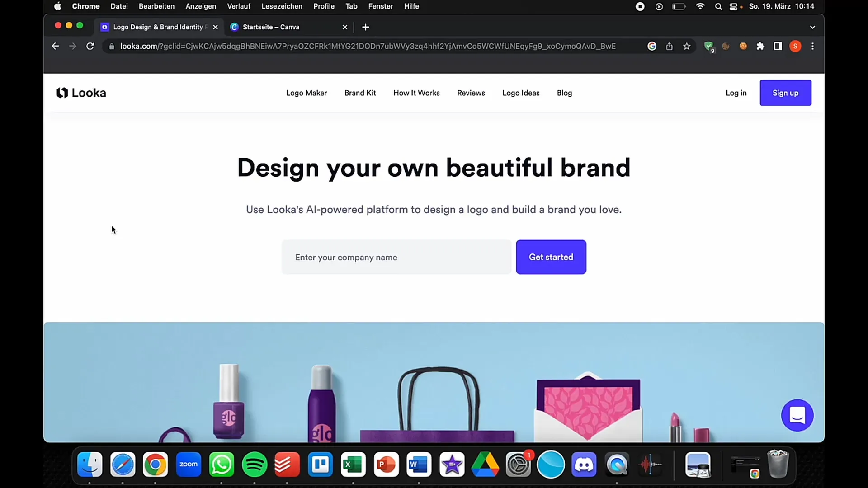This screenshot has height=488, width=868.
Task: Click the Get started button
Action: point(551,257)
